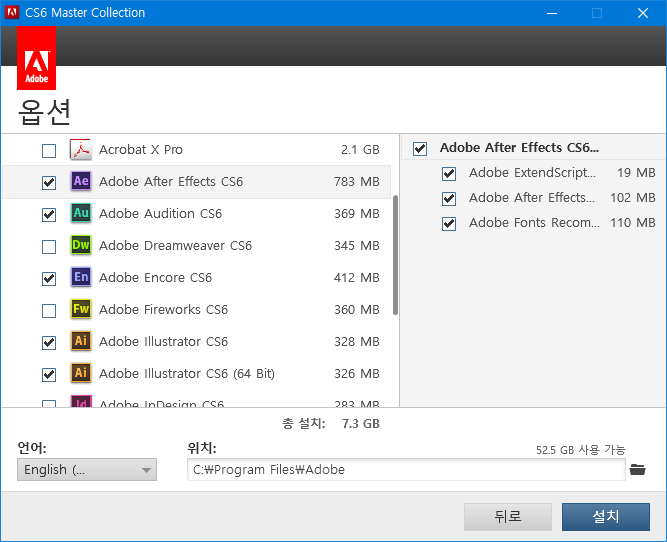This screenshot has width=667, height=542.
Task: Click the 783 MB size value
Action: pyautogui.click(x=356, y=182)
